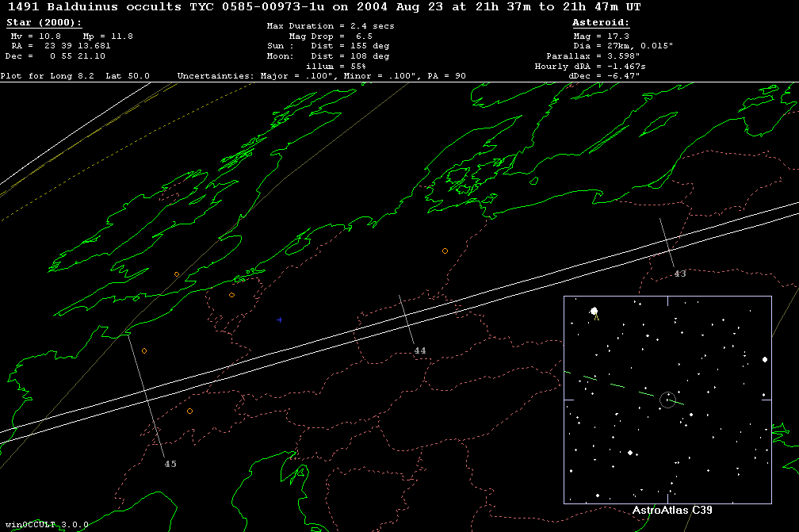Click the circled target star in the star chart

click(x=667, y=400)
